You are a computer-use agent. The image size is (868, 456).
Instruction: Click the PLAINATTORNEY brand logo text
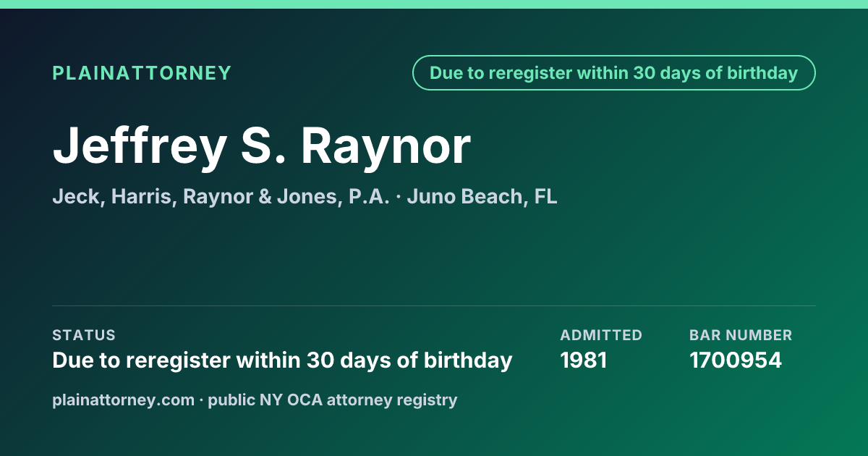(x=142, y=73)
